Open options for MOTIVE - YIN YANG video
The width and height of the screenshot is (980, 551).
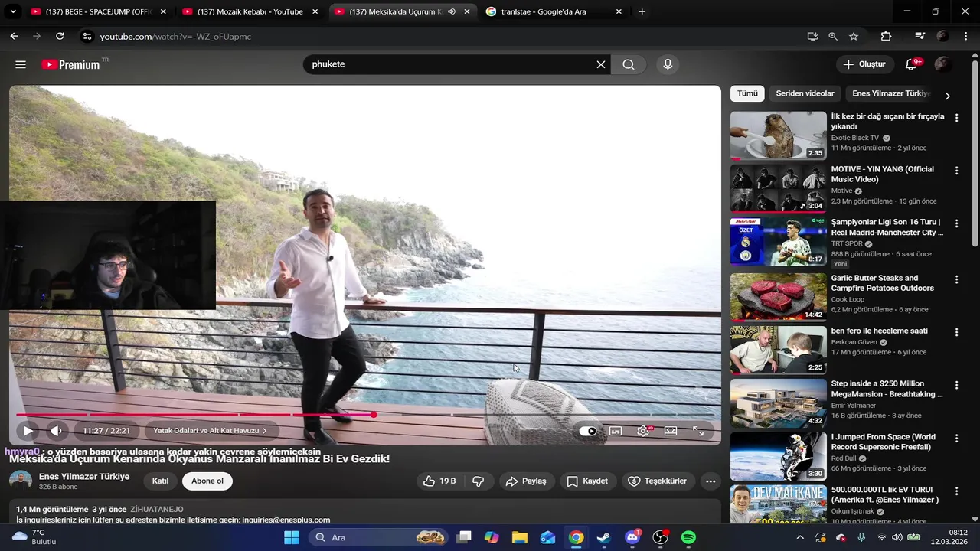click(956, 171)
